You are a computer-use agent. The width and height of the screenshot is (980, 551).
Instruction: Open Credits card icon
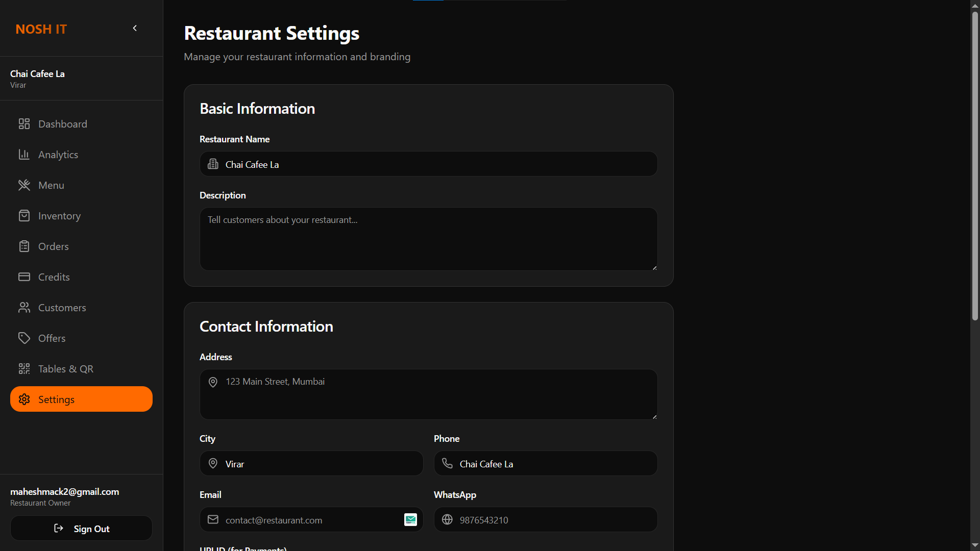[24, 277]
